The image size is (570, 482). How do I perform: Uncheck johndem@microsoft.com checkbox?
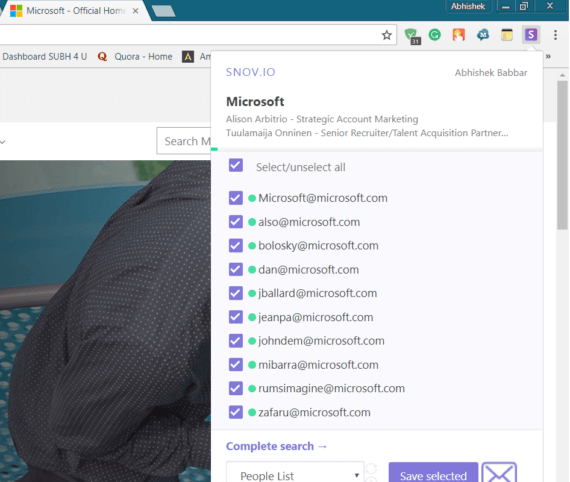[236, 341]
